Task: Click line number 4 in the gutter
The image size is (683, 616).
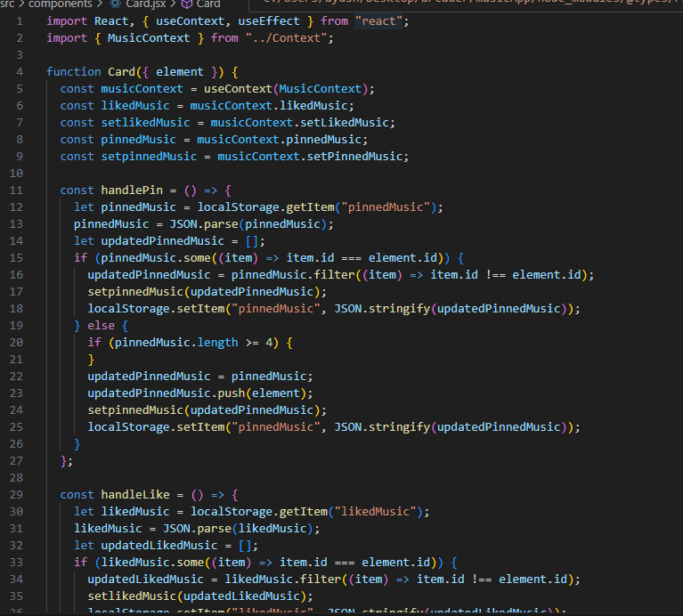Action: pyautogui.click(x=20, y=71)
